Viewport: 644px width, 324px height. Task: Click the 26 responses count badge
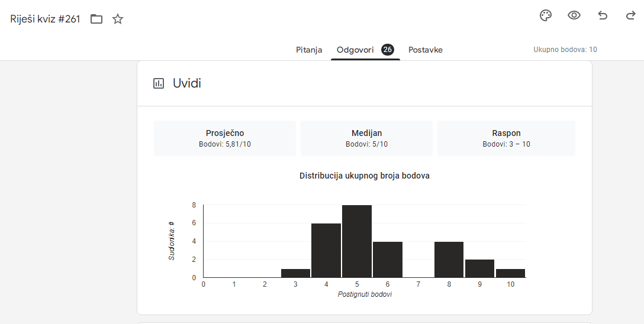[x=388, y=50]
